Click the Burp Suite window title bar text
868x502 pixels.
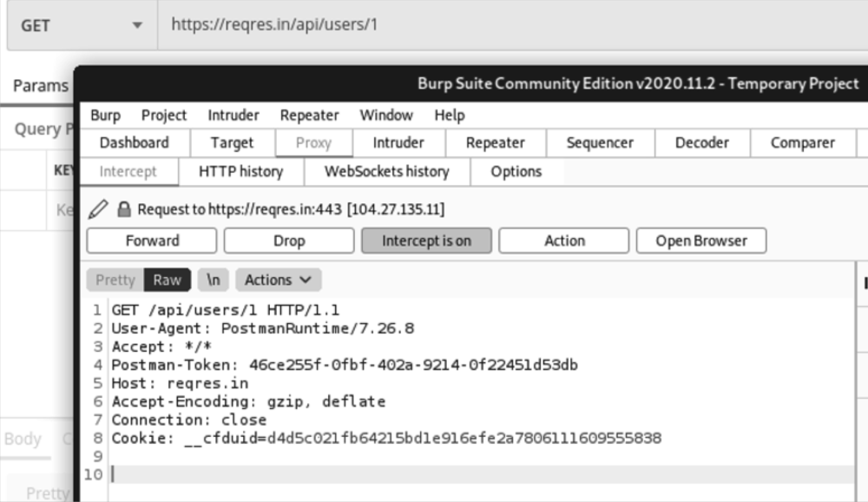click(x=638, y=83)
